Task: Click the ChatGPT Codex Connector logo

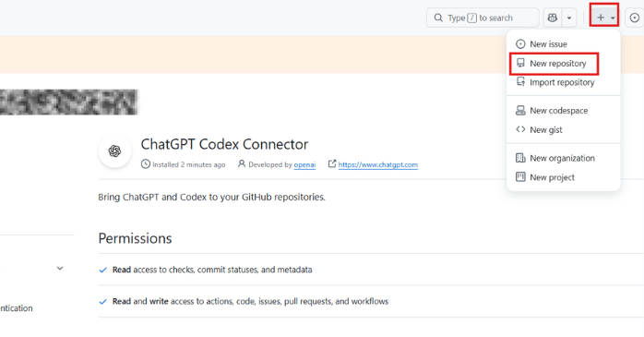Action: (115, 151)
